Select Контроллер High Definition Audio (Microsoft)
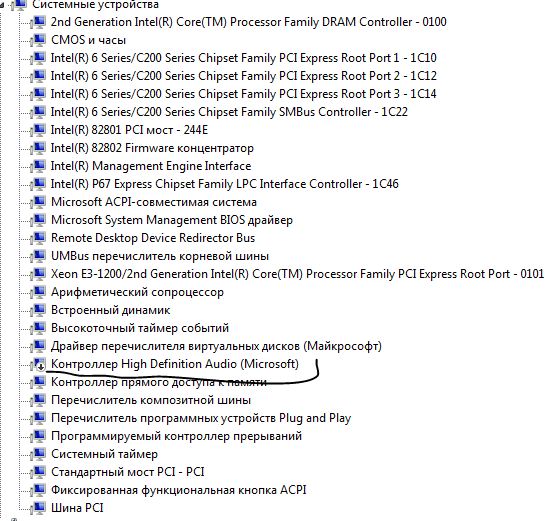The height and width of the screenshot is (521, 554). [x=175, y=364]
